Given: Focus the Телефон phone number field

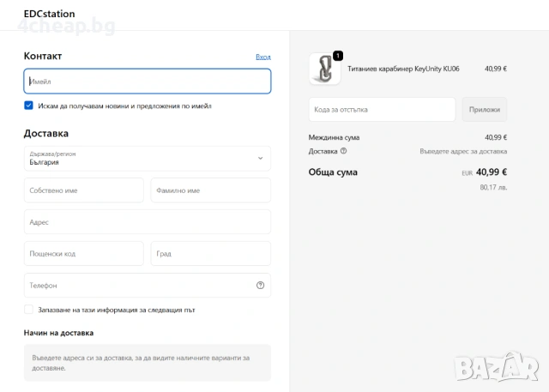Looking at the screenshot, I should [137, 286].
